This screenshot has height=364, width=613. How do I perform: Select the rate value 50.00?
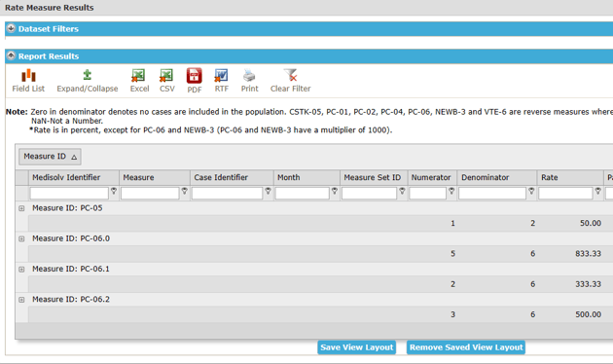591,223
